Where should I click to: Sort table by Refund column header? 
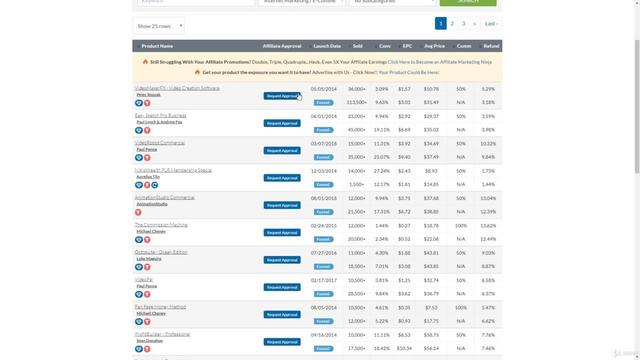pos(491,46)
